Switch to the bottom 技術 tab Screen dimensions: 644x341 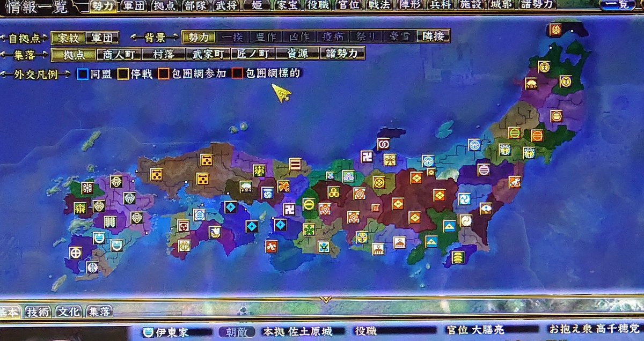click(x=39, y=312)
